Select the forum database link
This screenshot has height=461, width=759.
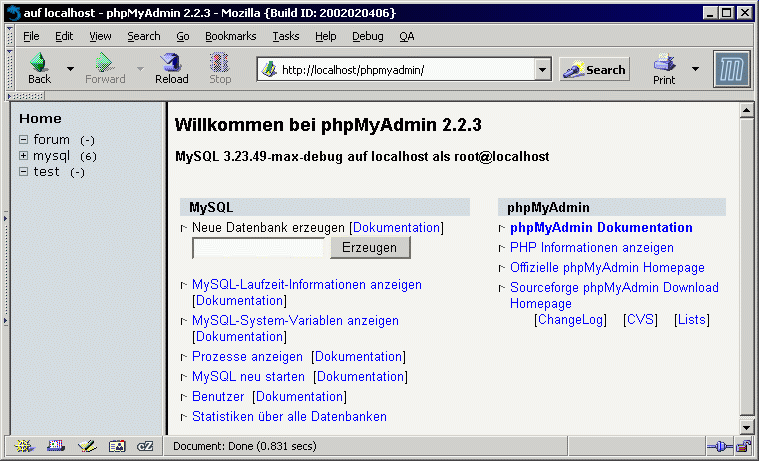(51, 139)
